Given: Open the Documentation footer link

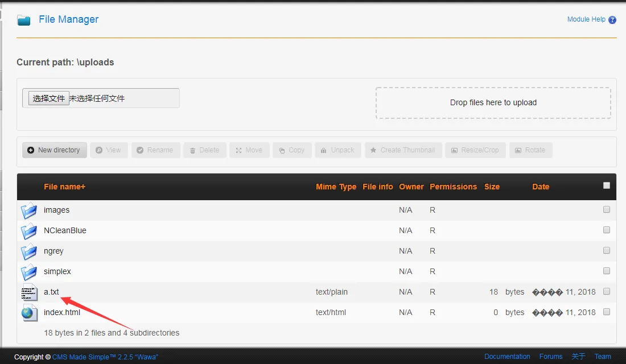Looking at the screenshot, I should [x=507, y=357].
